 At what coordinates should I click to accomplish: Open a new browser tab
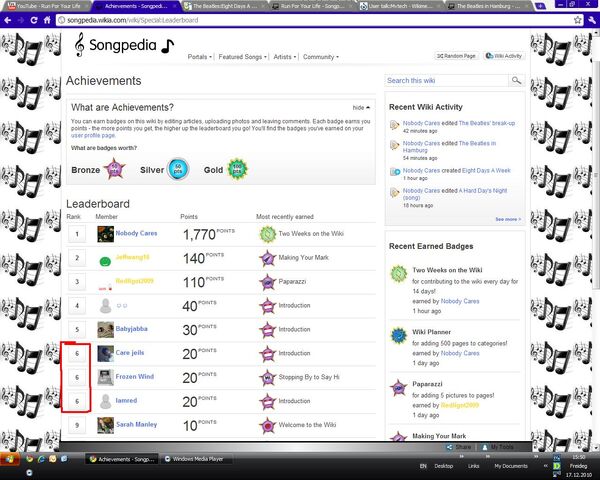click(x=540, y=6)
